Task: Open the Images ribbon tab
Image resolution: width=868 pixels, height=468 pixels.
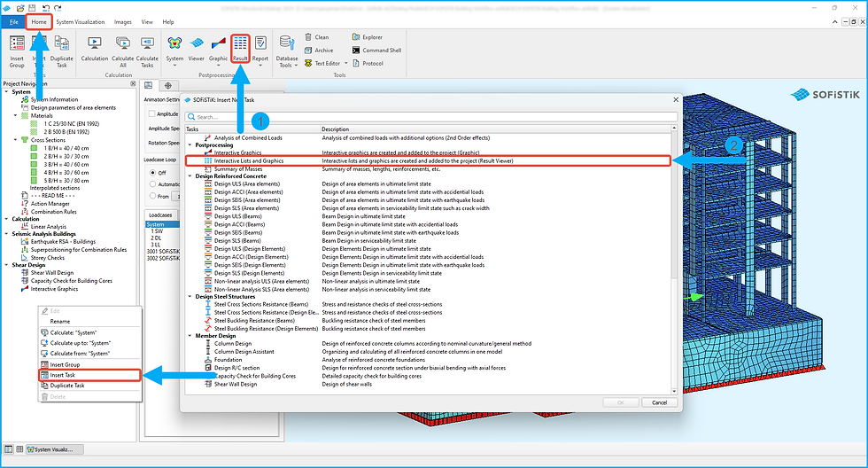Action: pos(123,21)
